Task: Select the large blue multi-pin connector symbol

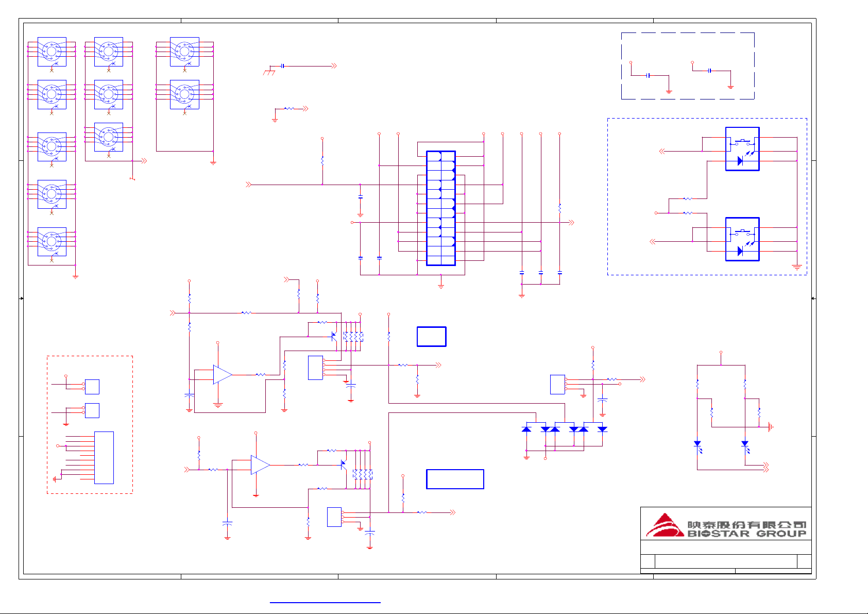Action: [441, 208]
